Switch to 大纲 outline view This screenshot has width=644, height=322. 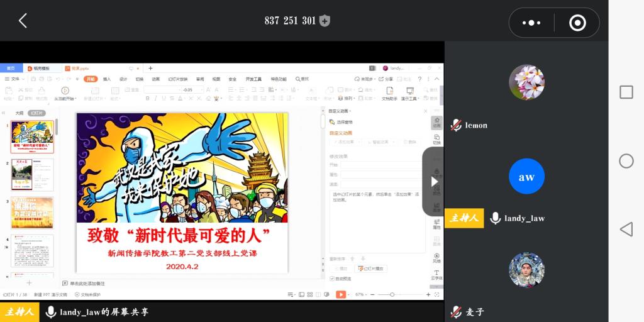tap(19, 113)
